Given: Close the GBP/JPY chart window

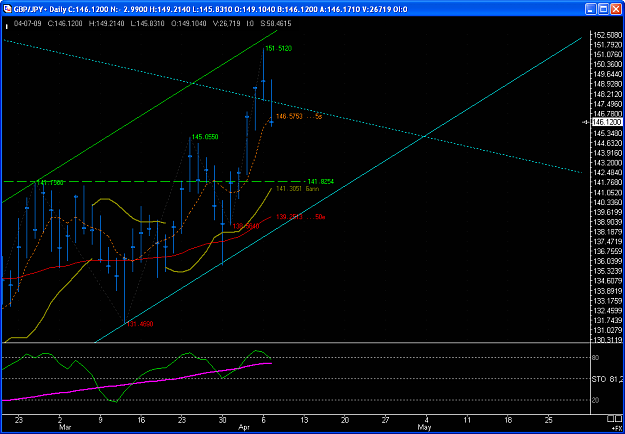Looking at the screenshot, I should pos(616,9).
